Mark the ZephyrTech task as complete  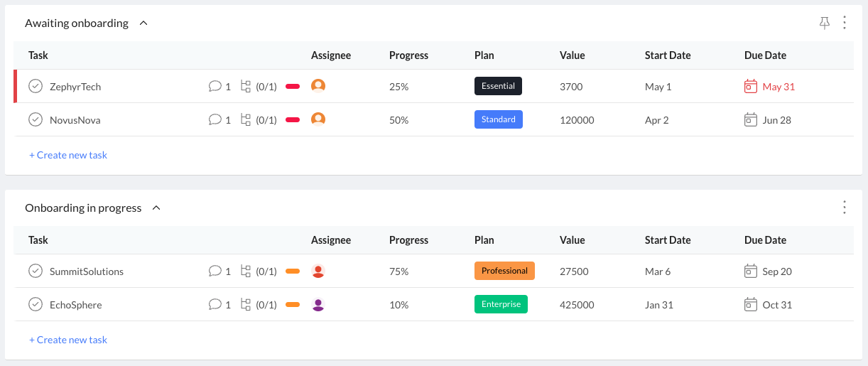[36, 87]
